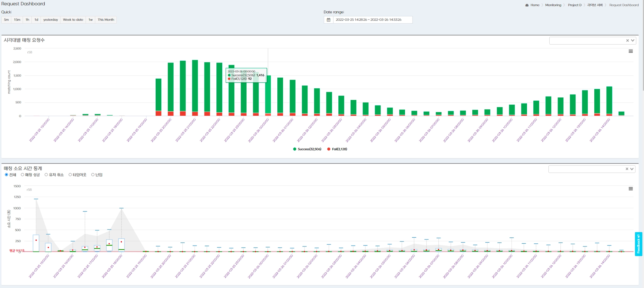
Task: Click the calendar icon by date range
Action: [x=328, y=20]
